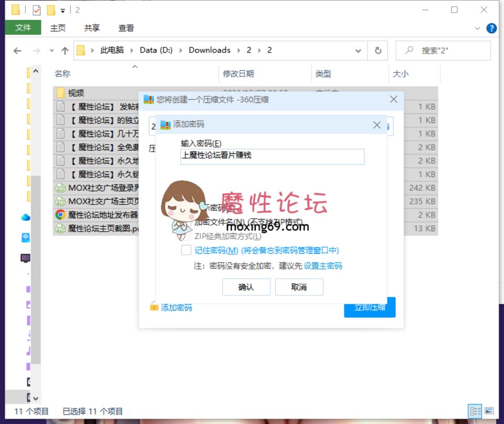The image size is (504, 424).
Task: Open the 文件 ribbon tab
Action: [23, 27]
